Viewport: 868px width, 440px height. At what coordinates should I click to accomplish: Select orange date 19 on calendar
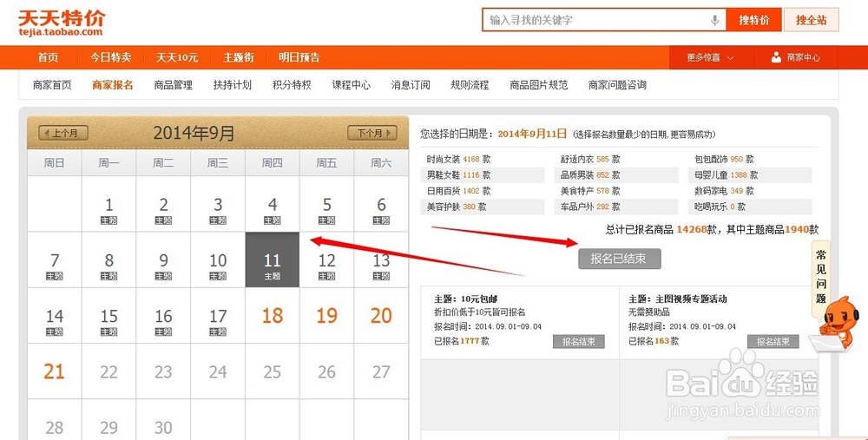[x=326, y=316]
